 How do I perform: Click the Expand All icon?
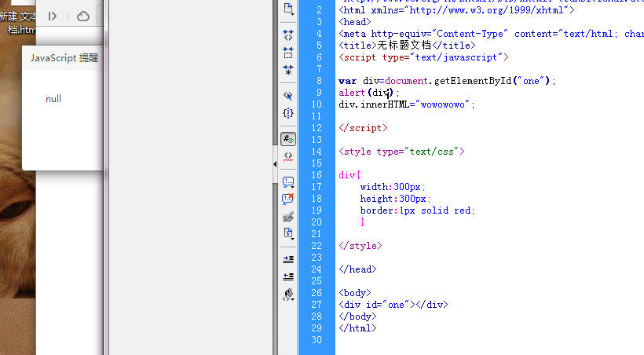288,70
